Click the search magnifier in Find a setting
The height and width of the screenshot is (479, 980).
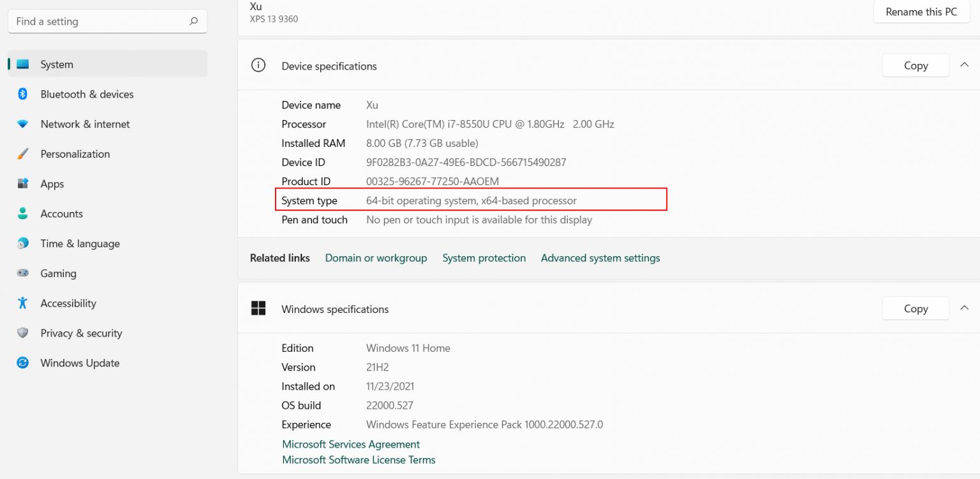pos(194,22)
